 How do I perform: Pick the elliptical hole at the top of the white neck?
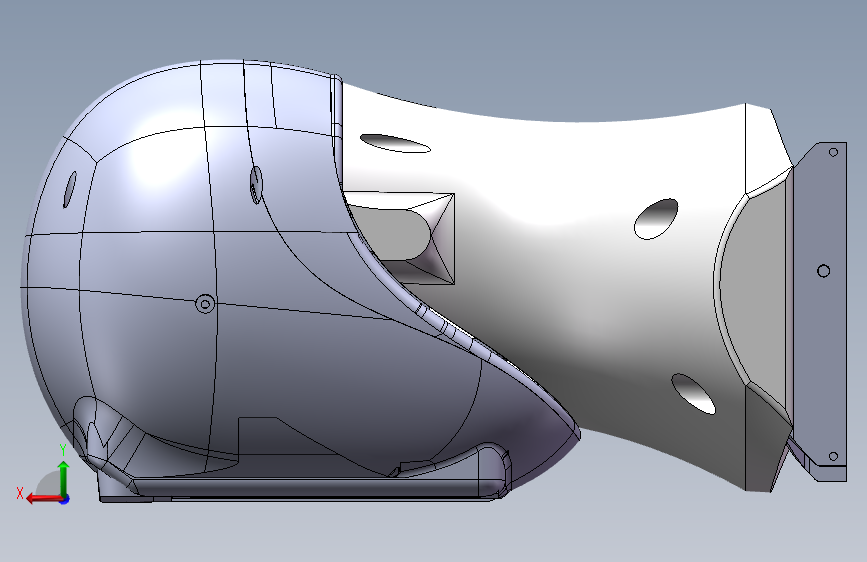(x=395, y=143)
